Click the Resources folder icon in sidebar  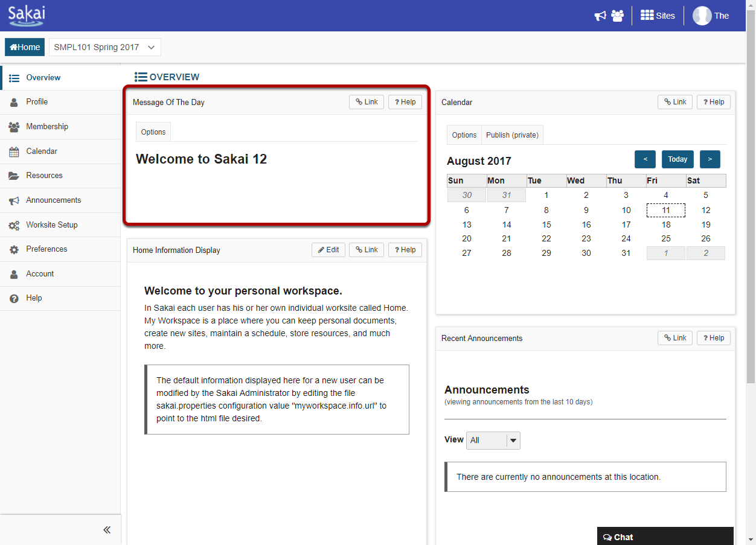coord(14,176)
